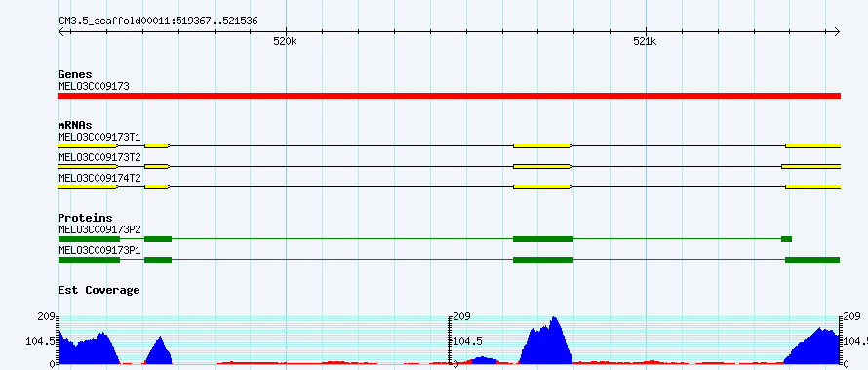Viewport: 868px width, 370px height.
Task: Click the 521k ruler marker
Action: [x=645, y=42]
